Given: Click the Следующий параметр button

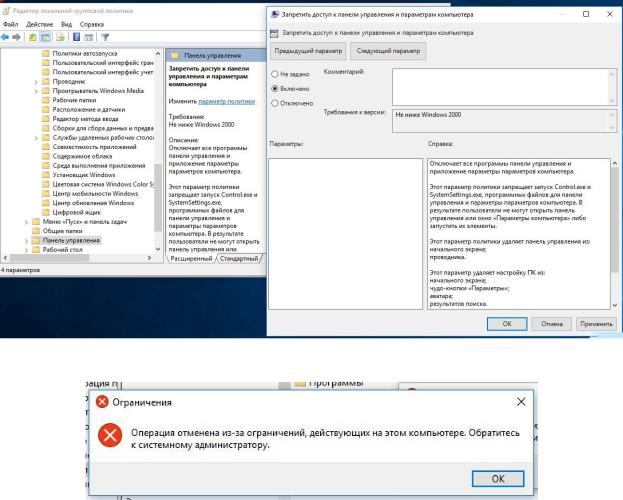Looking at the screenshot, I should (x=388, y=51).
